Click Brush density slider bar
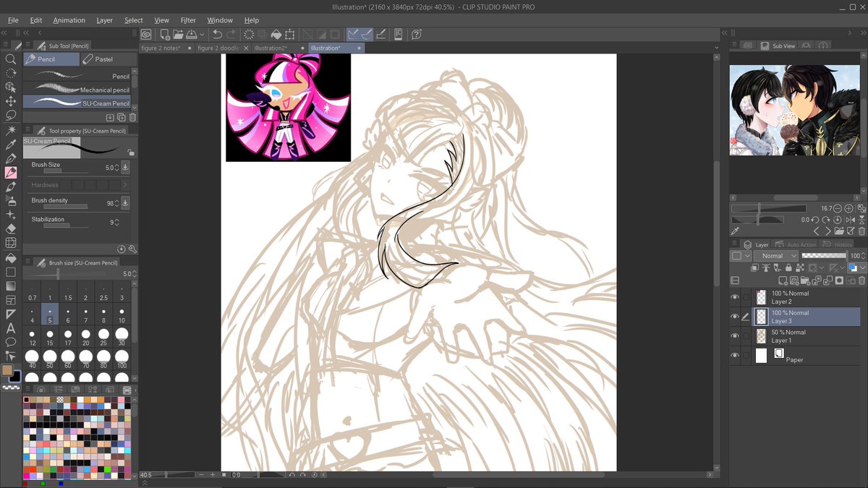 (x=66, y=207)
